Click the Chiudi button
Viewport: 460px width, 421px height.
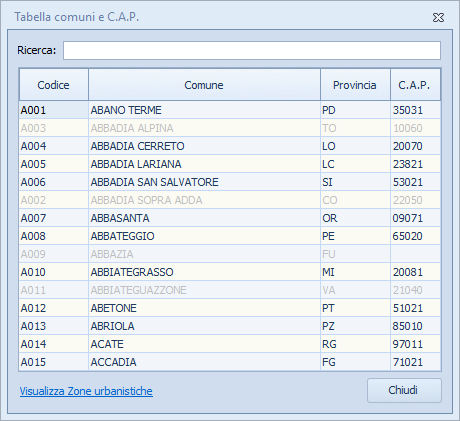pyautogui.click(x=404, y=390)
